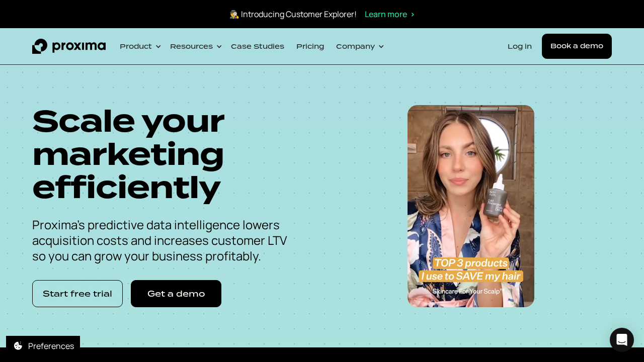Click the hair product video thumbnail
Viewport: 644px width, 362px height.
pos(471,206)
